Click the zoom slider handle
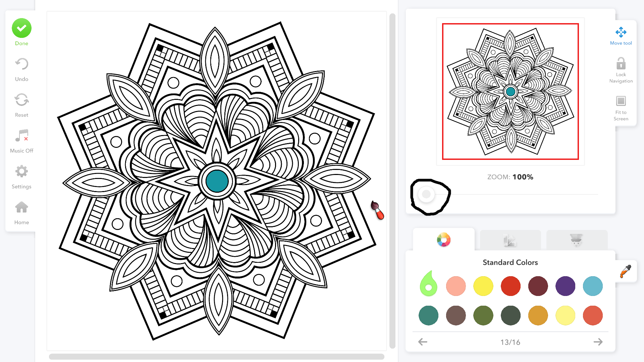 426,194
